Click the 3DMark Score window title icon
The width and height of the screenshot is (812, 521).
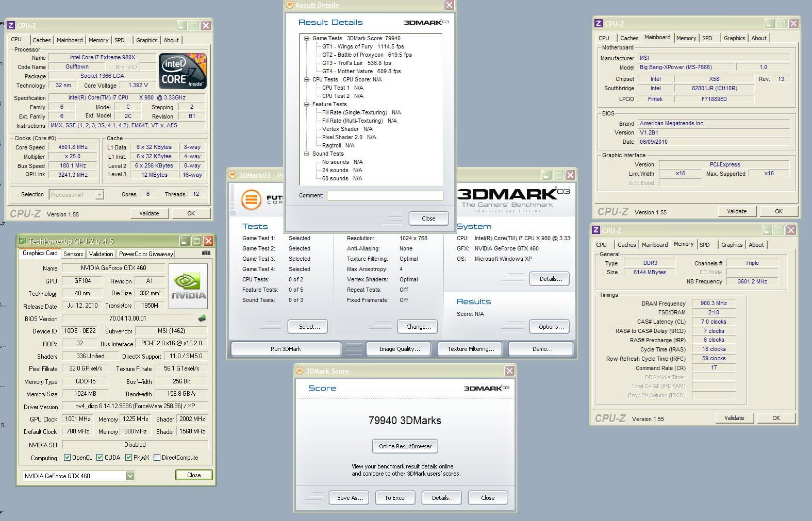click(x=300, y=371)
